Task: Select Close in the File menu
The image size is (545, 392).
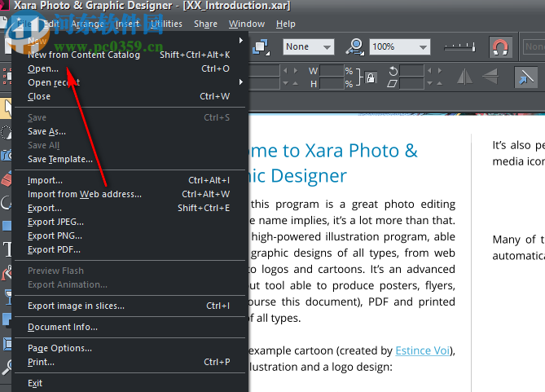Action: (x=129, y=96)
